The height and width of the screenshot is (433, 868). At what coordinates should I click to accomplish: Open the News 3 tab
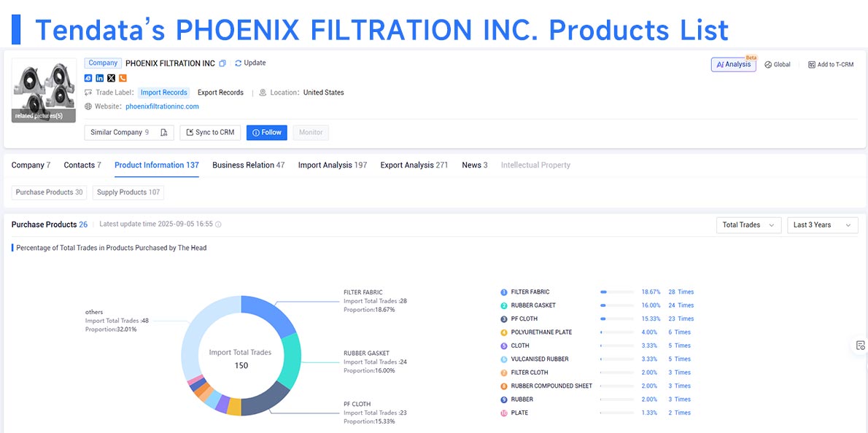tap(475, 165)
